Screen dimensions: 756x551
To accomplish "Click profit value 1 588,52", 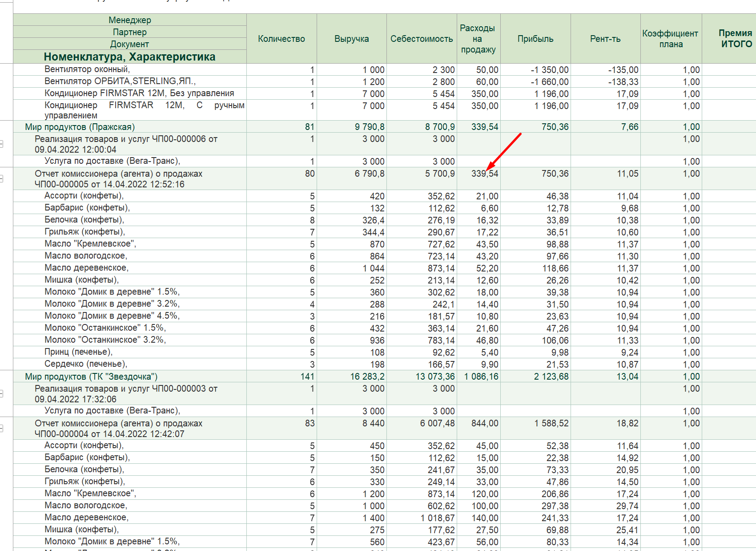I will click(551, 423).
